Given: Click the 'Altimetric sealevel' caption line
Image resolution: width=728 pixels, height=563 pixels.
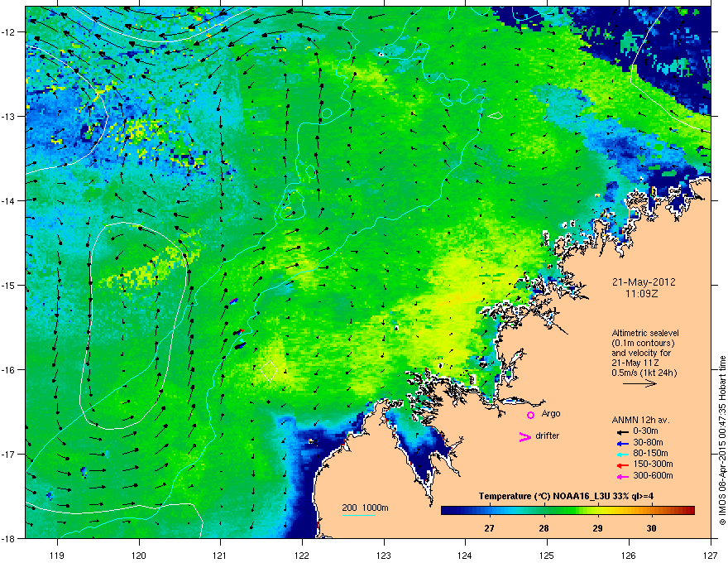Looking at the screenshot, I should [645, 333].
